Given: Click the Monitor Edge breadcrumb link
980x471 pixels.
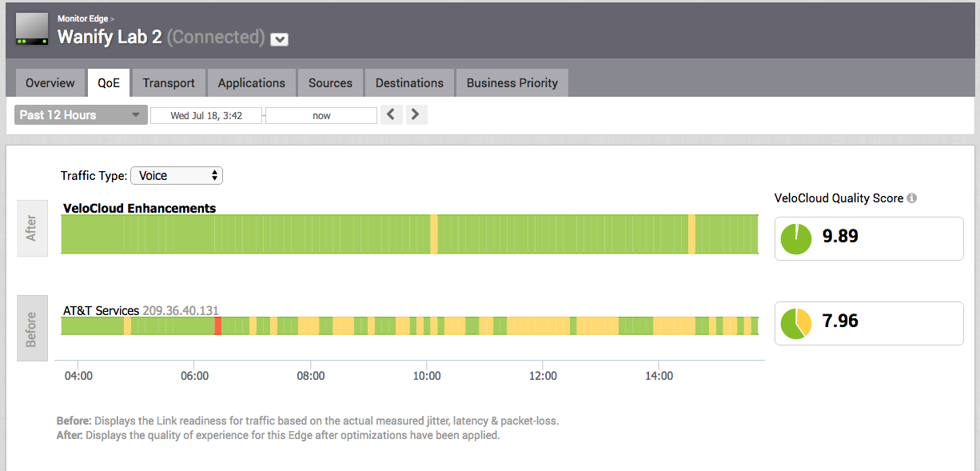Looking at the screenshot, I should point(84,18).
